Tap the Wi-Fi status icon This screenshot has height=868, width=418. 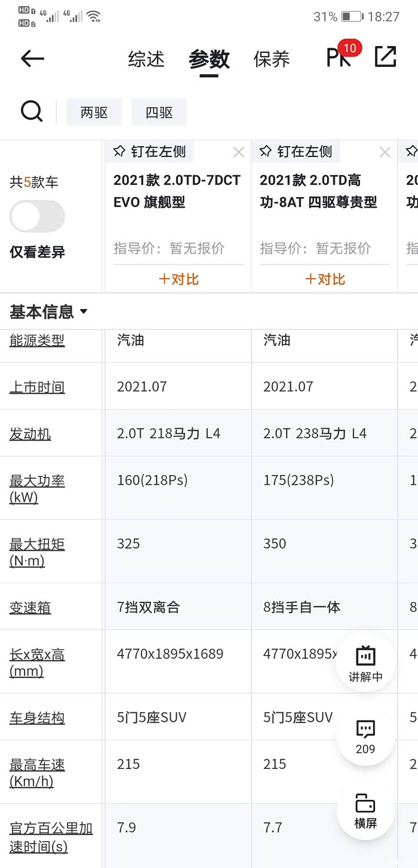tap(93, 16)
